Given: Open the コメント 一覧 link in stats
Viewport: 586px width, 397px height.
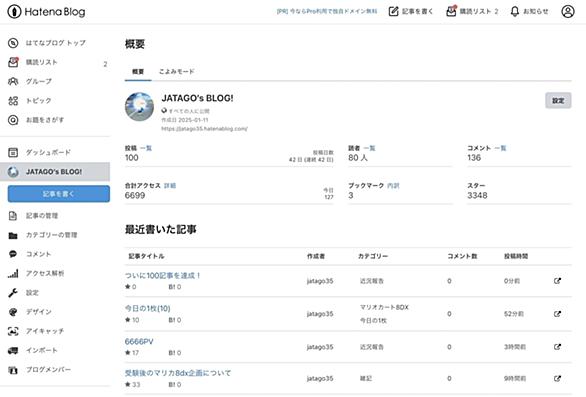Looking at the screenshot, I should (x=500, y=148).
